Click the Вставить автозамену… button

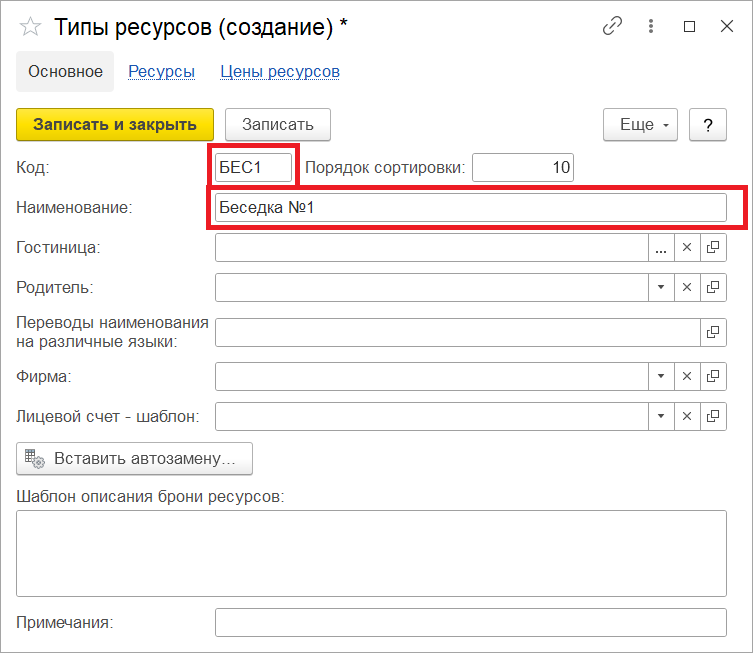click(134, 459)
